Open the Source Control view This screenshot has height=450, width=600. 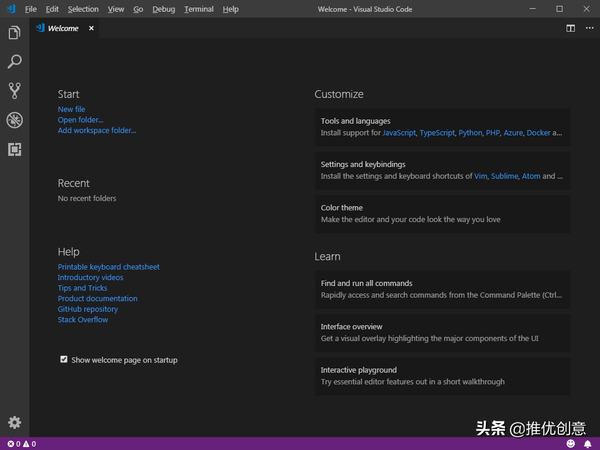point(15,91)
